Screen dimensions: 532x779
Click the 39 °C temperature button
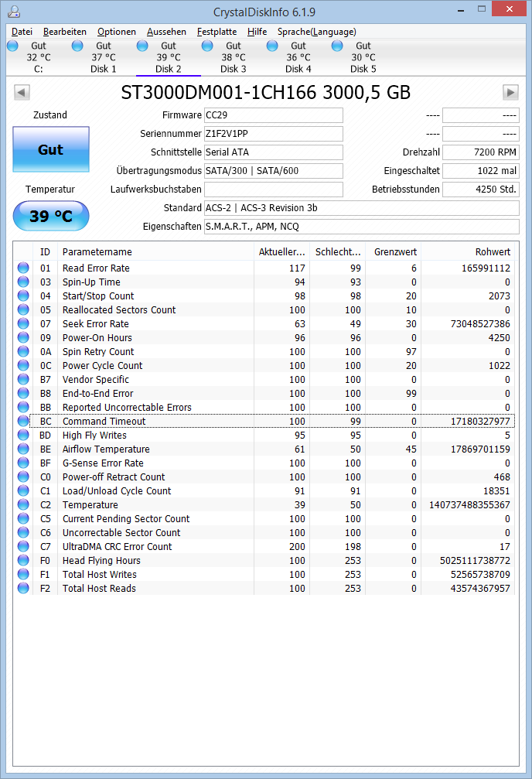pyautogui.click(x=51, y=216)
